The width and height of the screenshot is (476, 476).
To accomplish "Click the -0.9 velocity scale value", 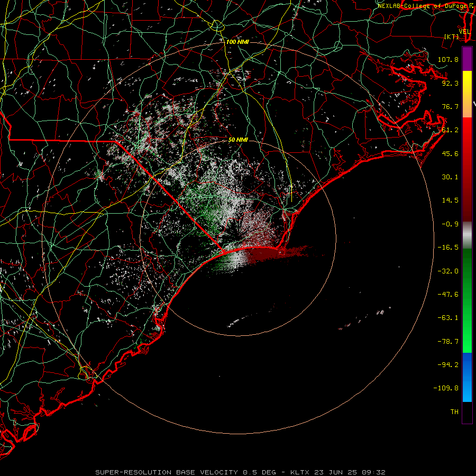I will click(450, 224).
